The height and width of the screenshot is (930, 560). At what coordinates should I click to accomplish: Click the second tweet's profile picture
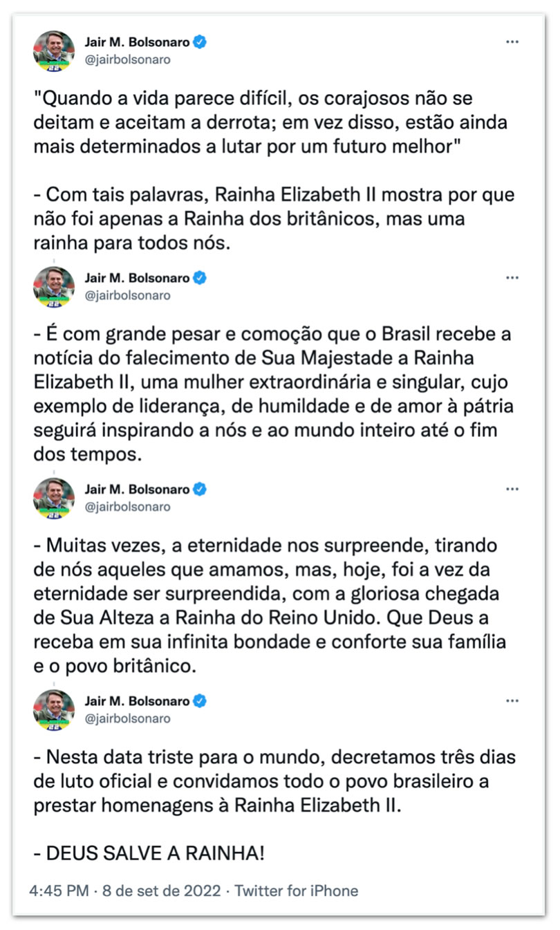[53, 286]
